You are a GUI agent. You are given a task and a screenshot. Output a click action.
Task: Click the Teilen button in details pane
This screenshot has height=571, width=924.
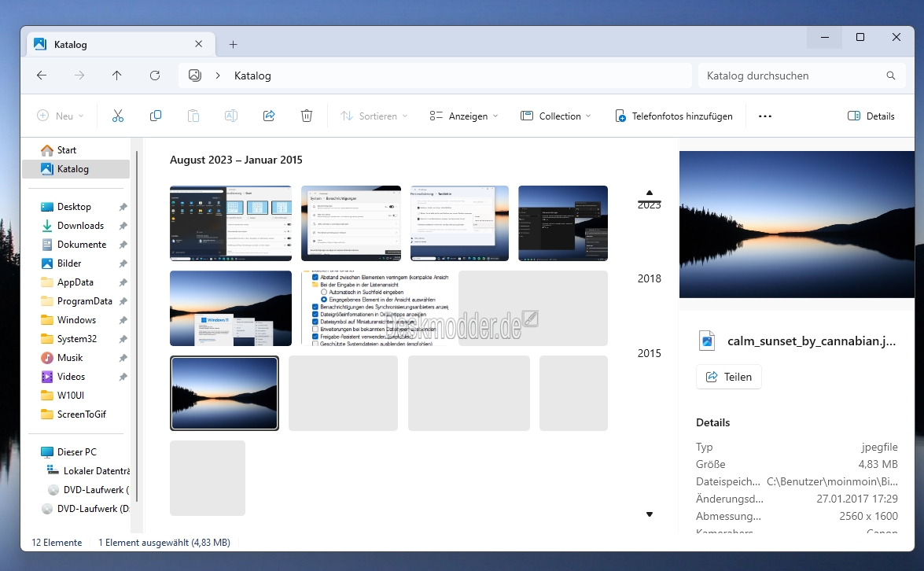pos(728,377)
